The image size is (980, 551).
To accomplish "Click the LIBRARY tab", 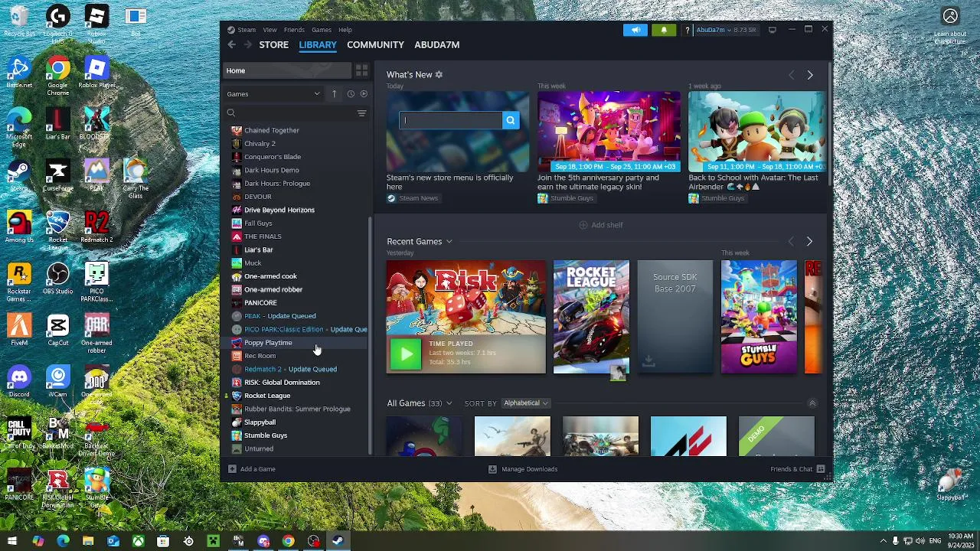I will (318, 45).
